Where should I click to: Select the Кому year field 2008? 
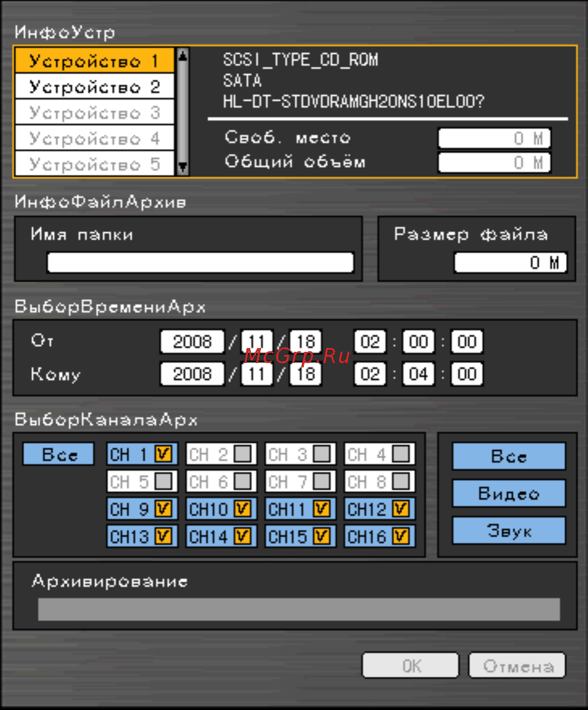pos(192,374)
